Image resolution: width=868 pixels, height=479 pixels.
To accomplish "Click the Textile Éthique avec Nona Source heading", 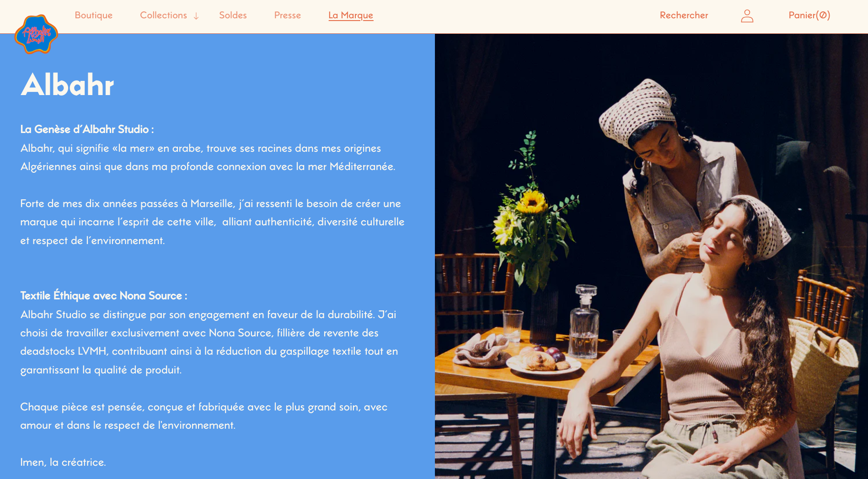I will (x=104, y=296).
